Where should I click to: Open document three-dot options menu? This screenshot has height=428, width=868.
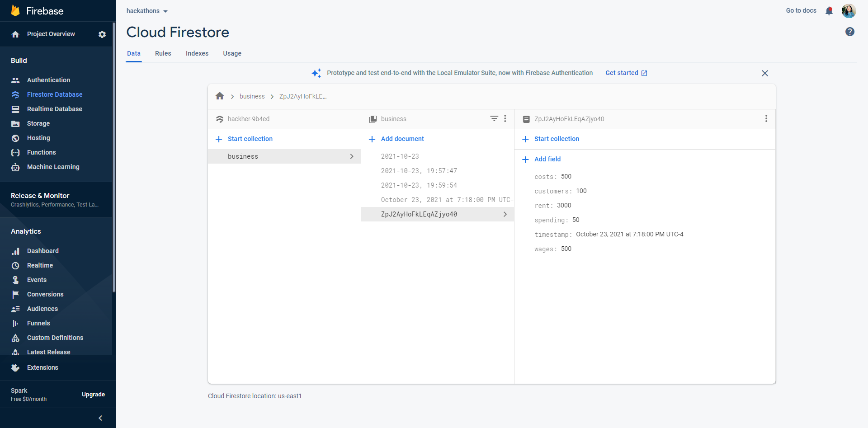click(766, 118)
